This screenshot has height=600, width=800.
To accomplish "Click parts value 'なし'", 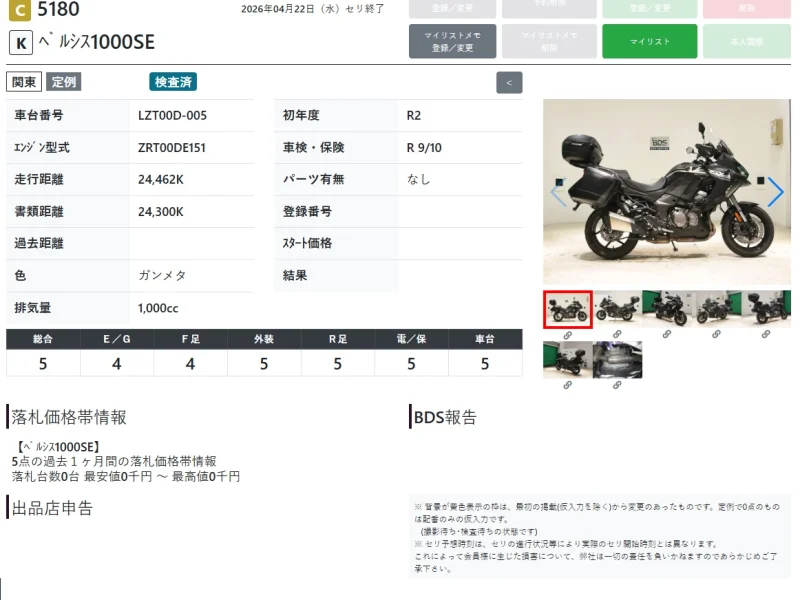I will coord(418,180).
